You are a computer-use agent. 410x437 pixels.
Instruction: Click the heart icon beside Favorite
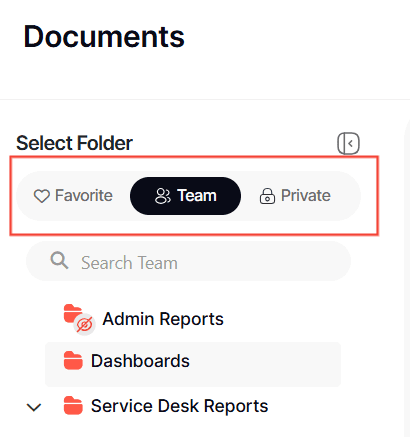coord(42,196)
